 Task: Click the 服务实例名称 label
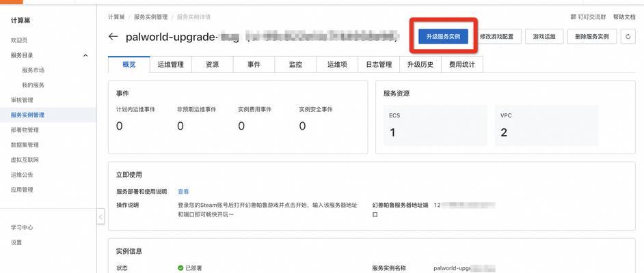coord(389,268)
